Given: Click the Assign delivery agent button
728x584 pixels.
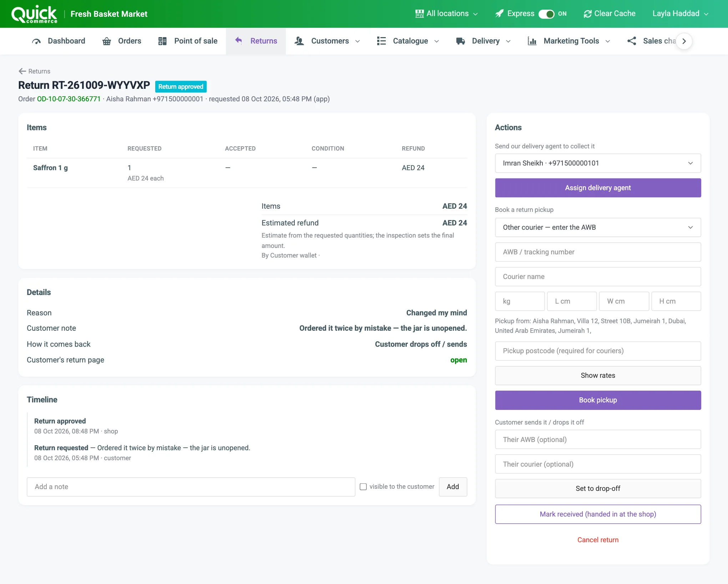Looking at the screenshot, I should pos(598,188).
